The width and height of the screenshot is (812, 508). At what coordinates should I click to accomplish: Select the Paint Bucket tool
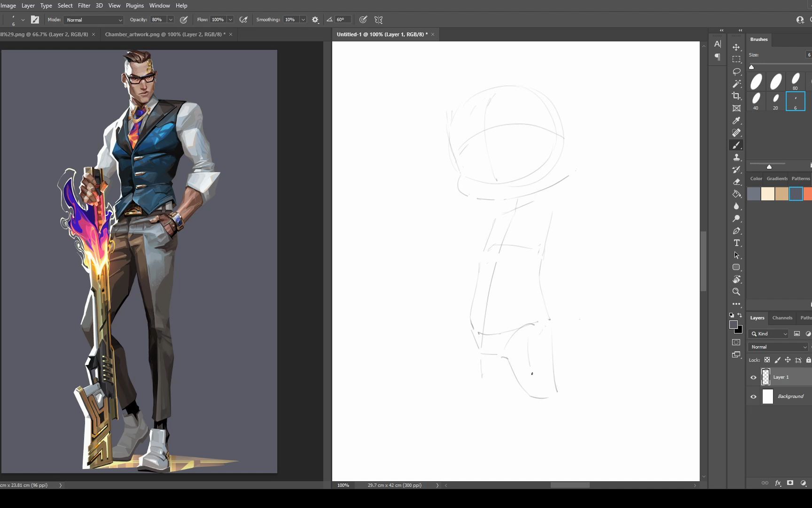pyautogui.click(x=736, y=194)
